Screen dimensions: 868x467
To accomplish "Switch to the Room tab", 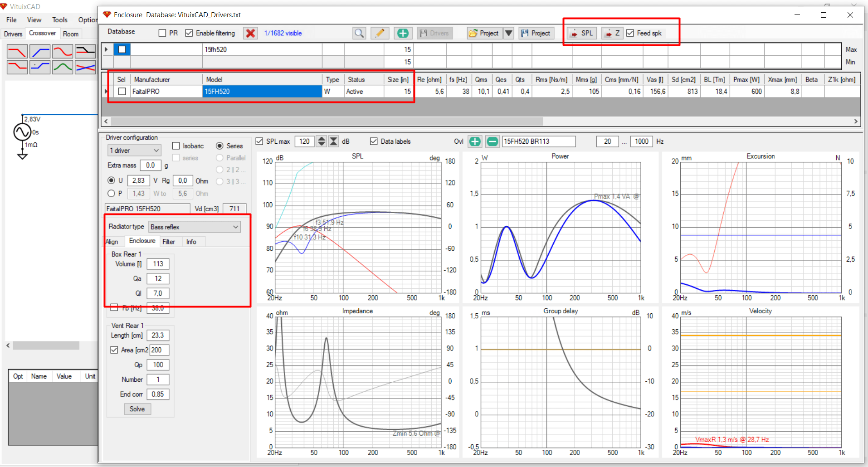I will [71, 34].
